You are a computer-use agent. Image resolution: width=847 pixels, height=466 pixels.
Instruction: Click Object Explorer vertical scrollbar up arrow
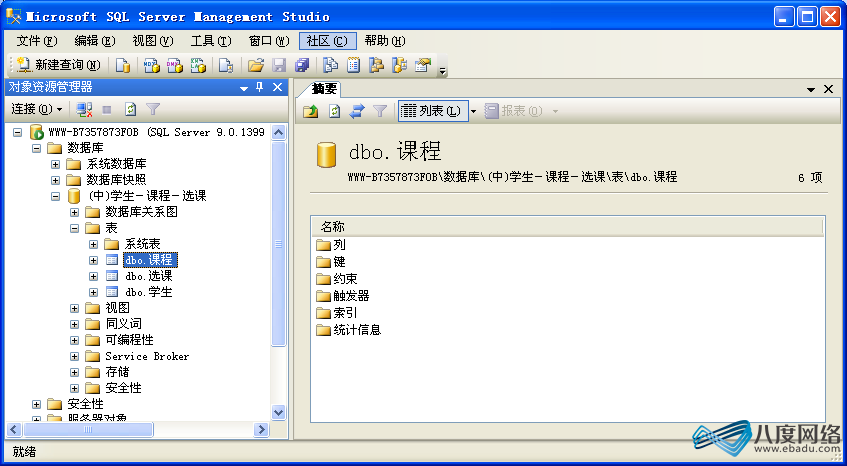point(278,132)
